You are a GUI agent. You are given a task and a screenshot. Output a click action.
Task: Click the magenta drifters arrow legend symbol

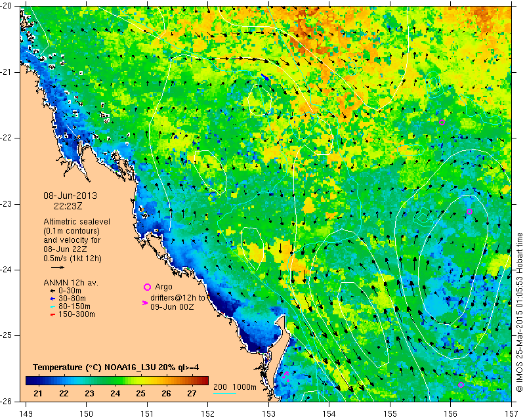pos(145,303)
